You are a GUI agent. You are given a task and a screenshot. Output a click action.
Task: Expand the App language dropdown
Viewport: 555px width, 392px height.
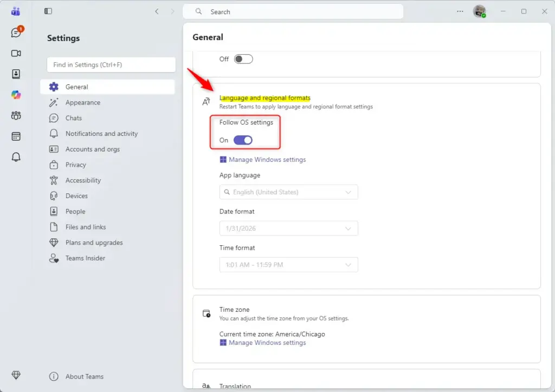point(288,192)
